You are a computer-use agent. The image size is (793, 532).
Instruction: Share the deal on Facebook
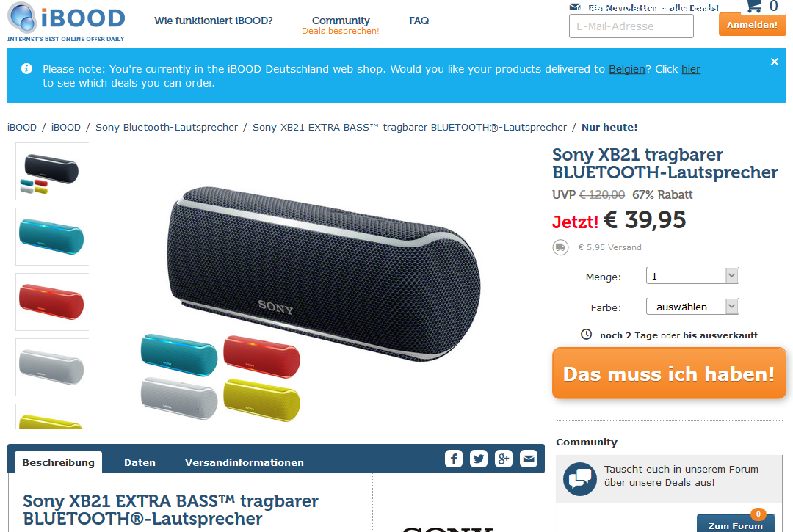(454, 459)
